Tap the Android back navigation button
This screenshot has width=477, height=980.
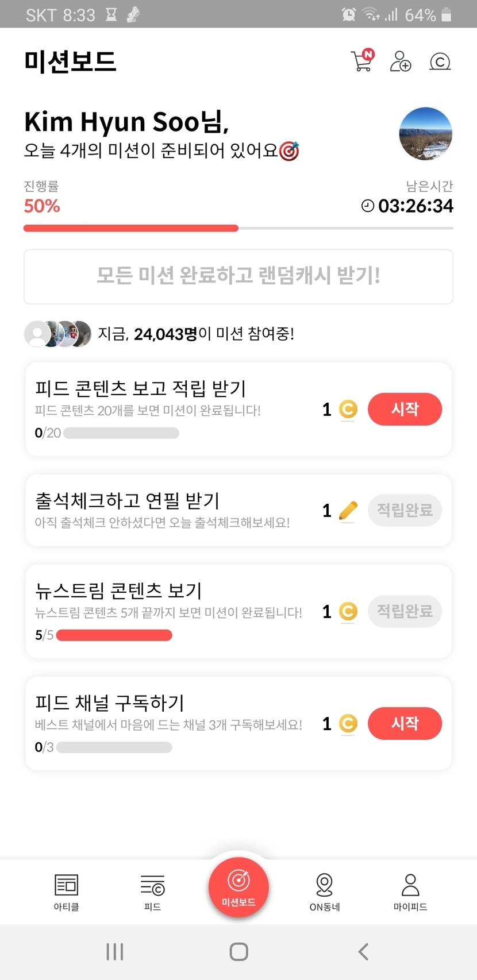click(x=363, y=952)
